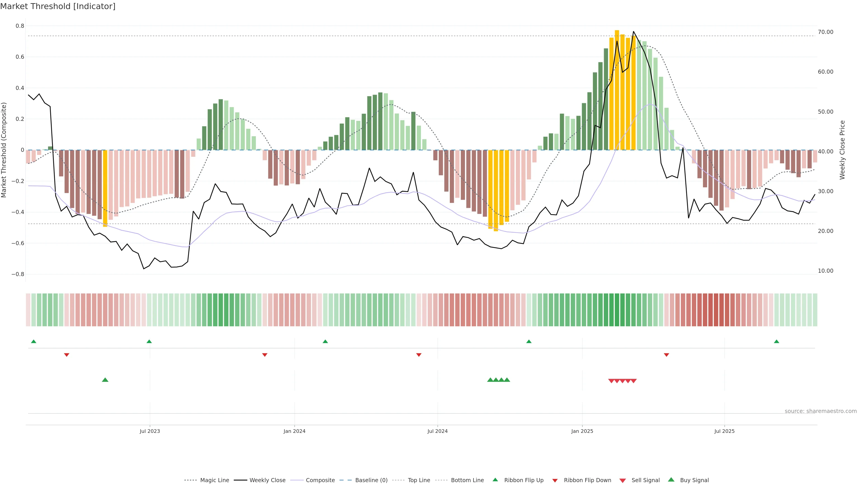Click the Market Threshold [Indicator] title
This screenshot has height=488, width=868.
58,6
